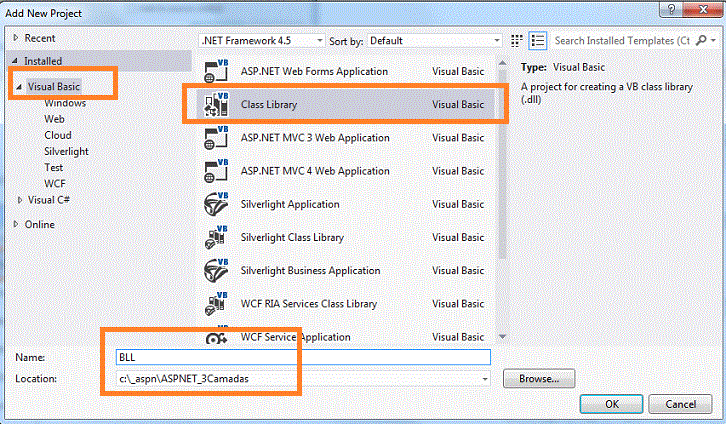This screenshot has height=424, width=726.
Task: Select the Silverlight Application template icon
Action: click(216, 204)
